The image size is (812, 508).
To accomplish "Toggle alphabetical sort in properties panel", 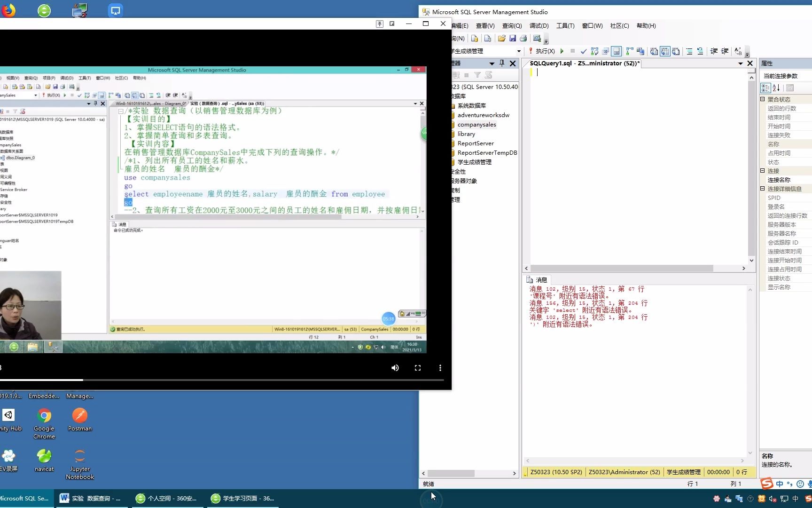I will tap(776, 88).
